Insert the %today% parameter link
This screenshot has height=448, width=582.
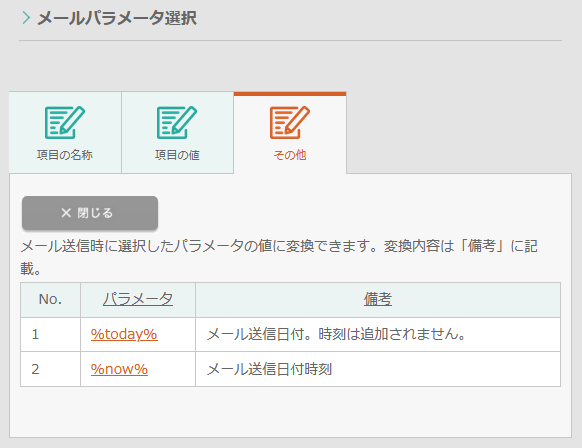(x=124, y=334)
